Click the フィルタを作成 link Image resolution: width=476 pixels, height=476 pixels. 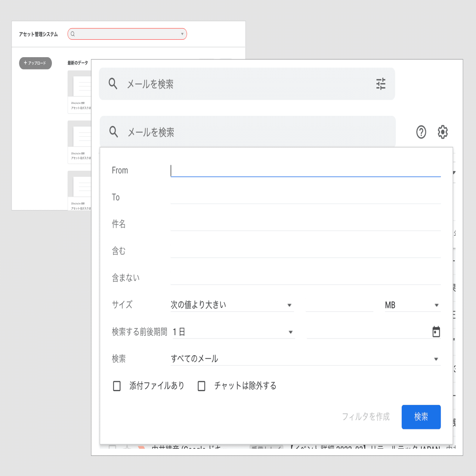pyautogui.click(x=366, y=417)
